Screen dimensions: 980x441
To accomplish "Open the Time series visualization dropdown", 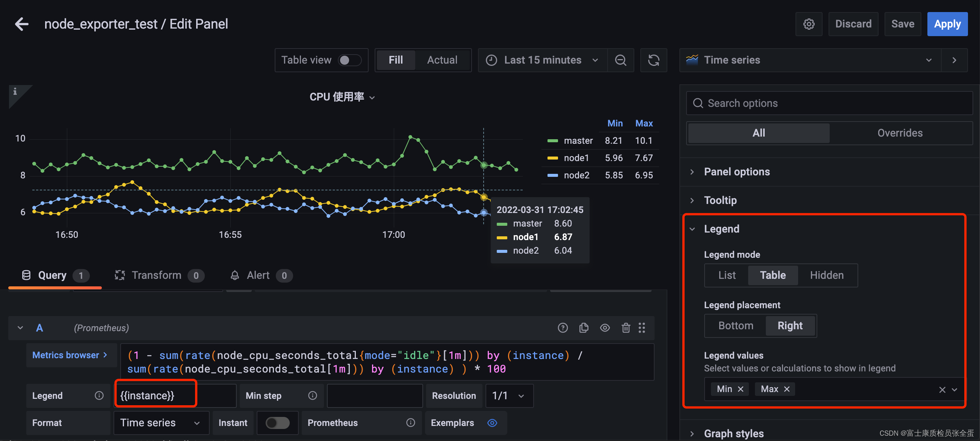I will click(x=809, y=60).
